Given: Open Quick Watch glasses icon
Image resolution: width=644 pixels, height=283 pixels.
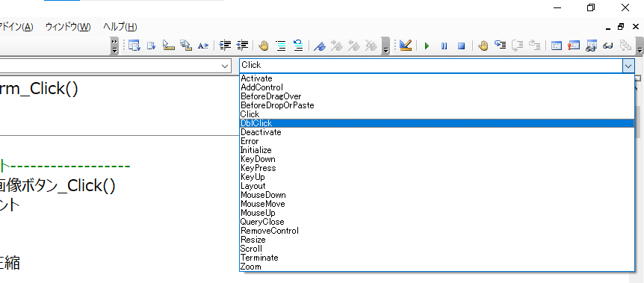Looking at the screenshot, I should 608,46.
